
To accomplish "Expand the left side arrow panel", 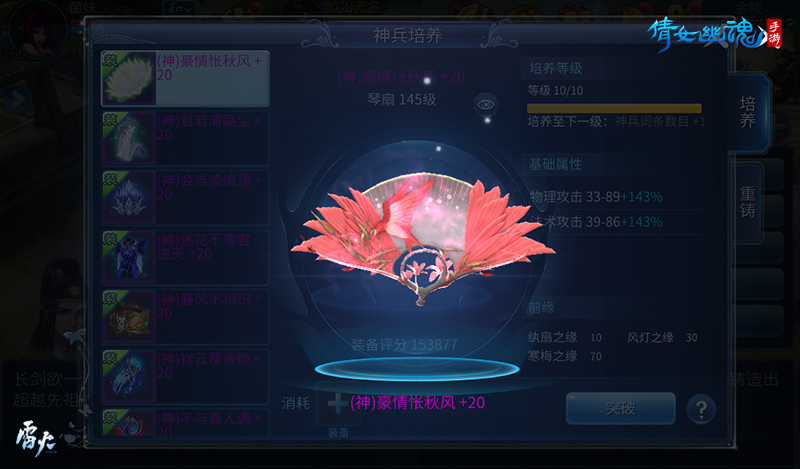I will pos(16,99).
